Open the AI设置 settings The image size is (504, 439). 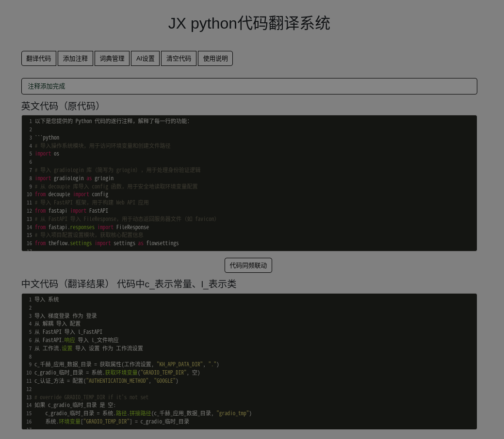[145, 59]
